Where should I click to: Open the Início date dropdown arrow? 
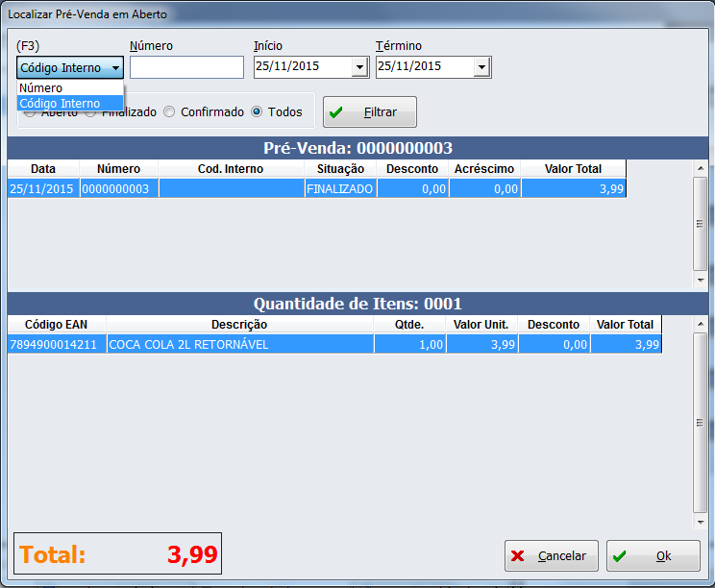[360, 67]
